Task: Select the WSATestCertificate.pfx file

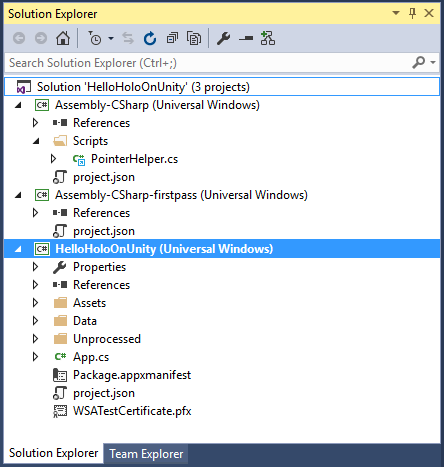Action: (132, 411)
